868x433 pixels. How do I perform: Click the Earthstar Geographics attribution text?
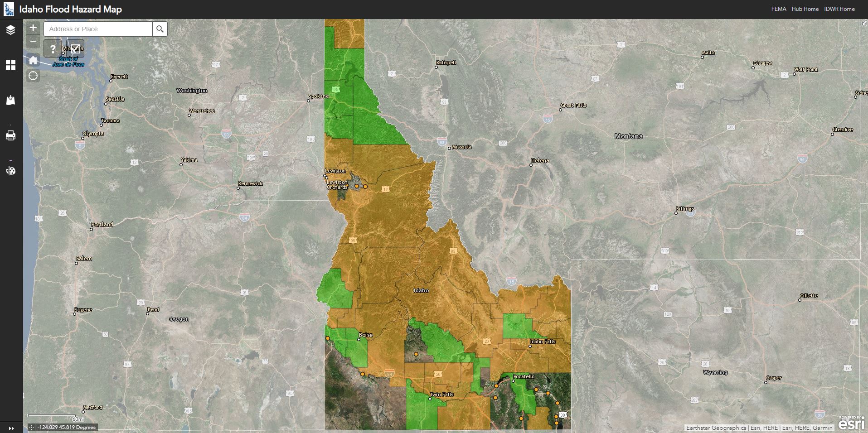[716, 428]
